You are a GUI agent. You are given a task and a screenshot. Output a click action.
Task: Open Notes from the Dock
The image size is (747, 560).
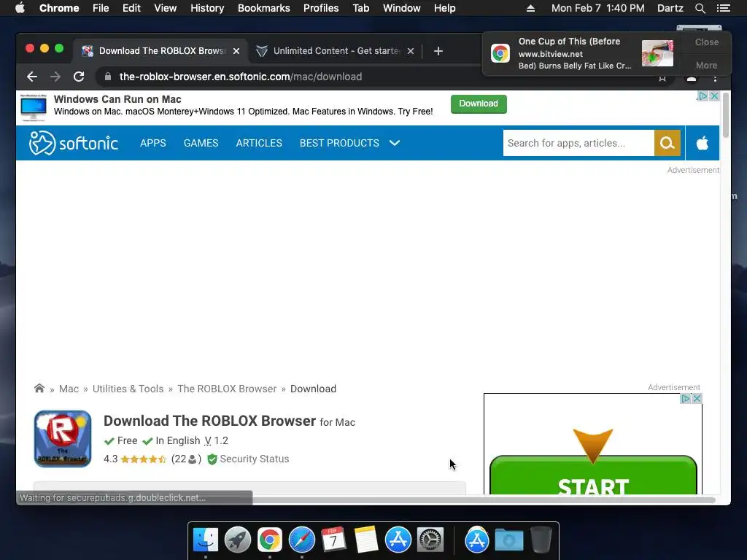366,540
